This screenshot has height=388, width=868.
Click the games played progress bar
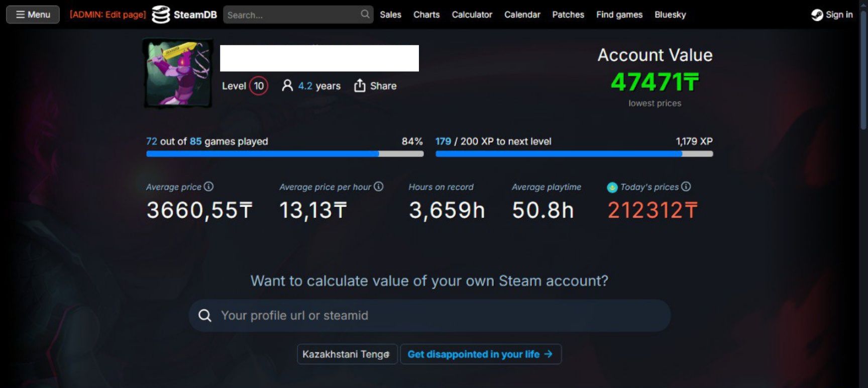(285, 154)
